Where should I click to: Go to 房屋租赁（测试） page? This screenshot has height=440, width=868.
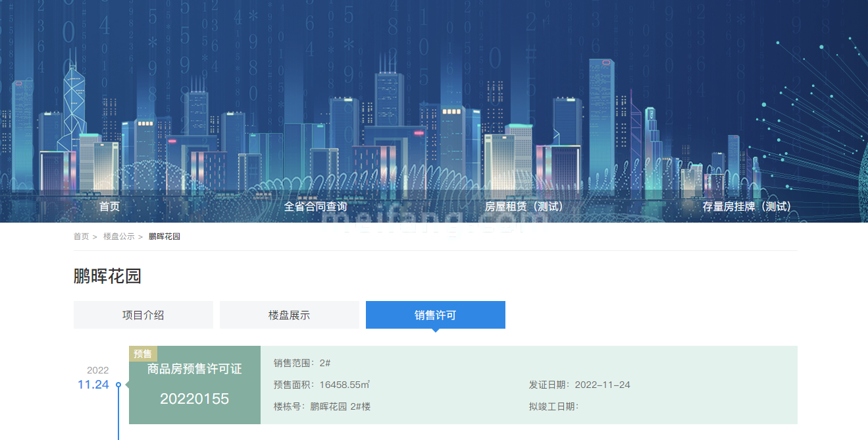524,206
